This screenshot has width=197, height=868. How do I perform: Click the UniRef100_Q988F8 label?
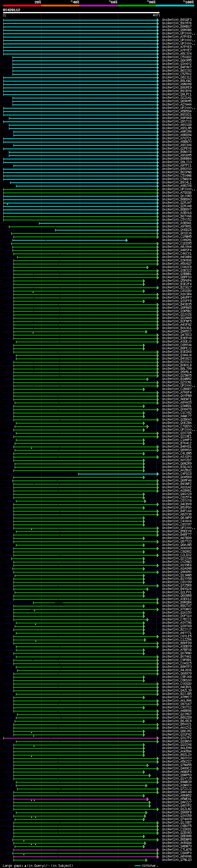pos(176,812)
